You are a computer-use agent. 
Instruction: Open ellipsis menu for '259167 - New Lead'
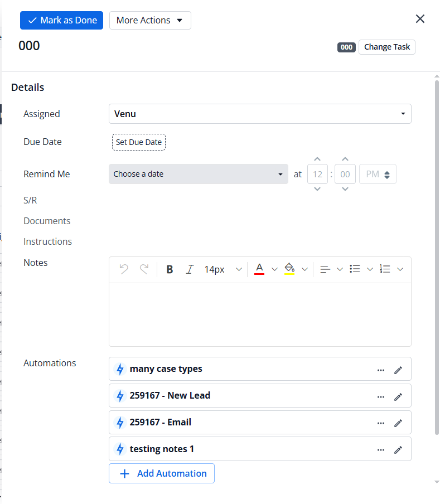click(381, 396)
